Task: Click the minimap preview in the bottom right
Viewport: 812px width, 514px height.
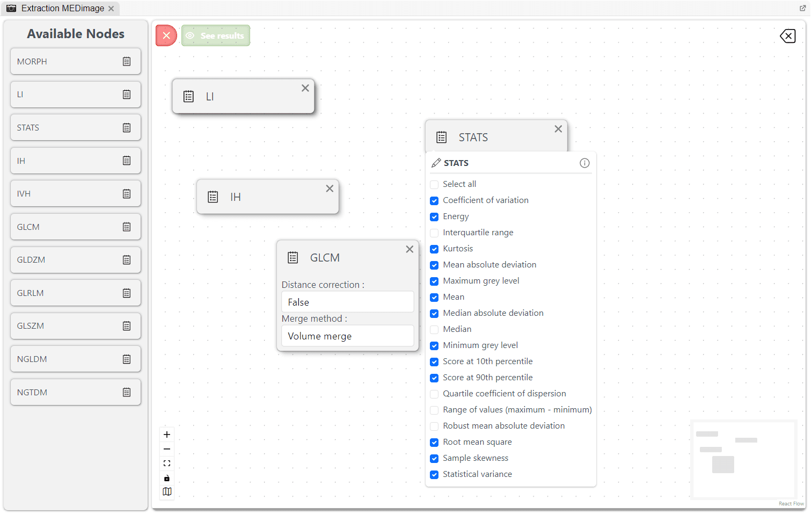Action: 744,460
